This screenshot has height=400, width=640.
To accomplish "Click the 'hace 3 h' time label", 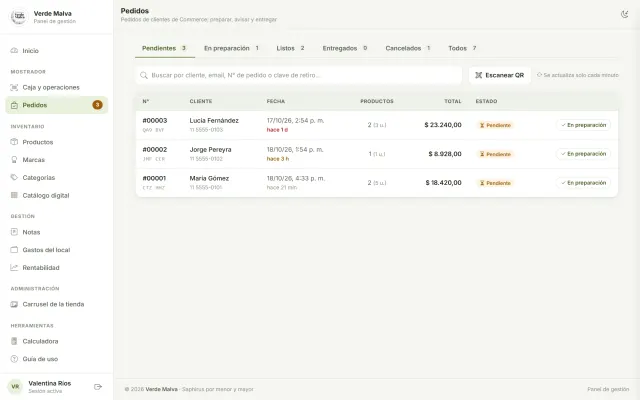I will point(278,159).
